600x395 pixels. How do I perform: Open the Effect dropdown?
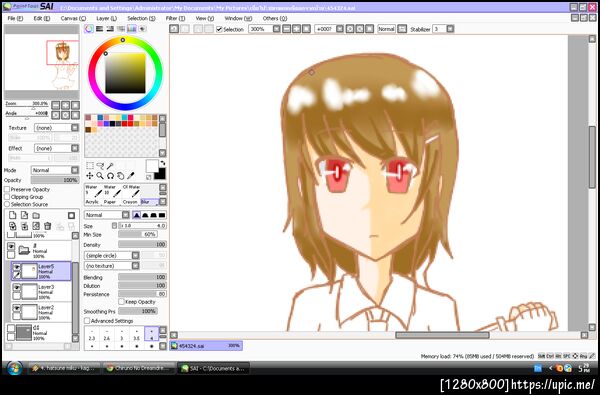click(56, 148)
